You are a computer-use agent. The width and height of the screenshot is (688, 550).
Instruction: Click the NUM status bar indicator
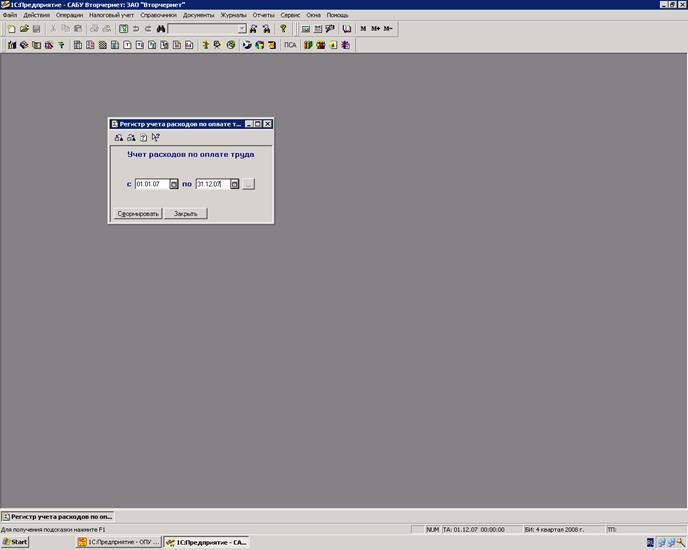(432, 530)
